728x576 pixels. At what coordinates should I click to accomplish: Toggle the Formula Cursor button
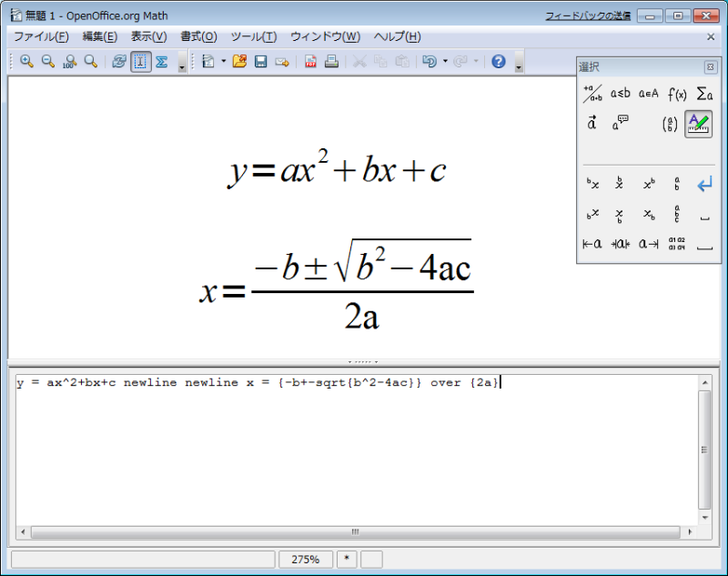coord(140,61)
